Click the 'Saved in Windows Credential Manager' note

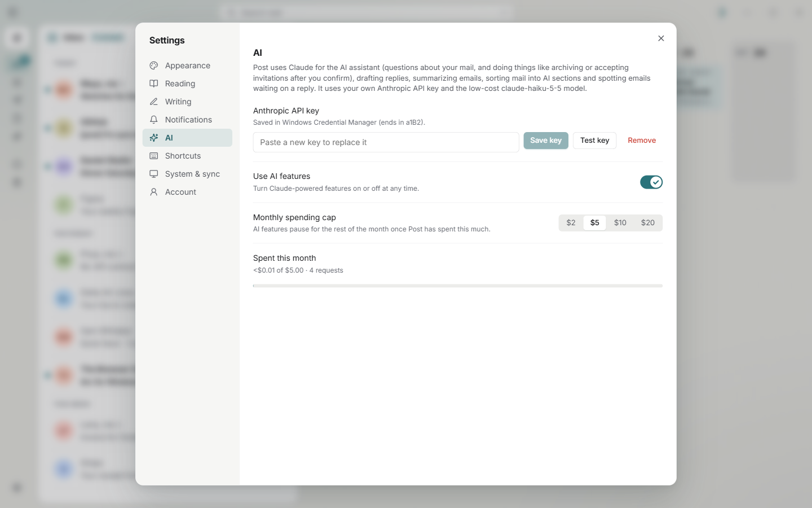pyautogui.click(x=339, y=122)
